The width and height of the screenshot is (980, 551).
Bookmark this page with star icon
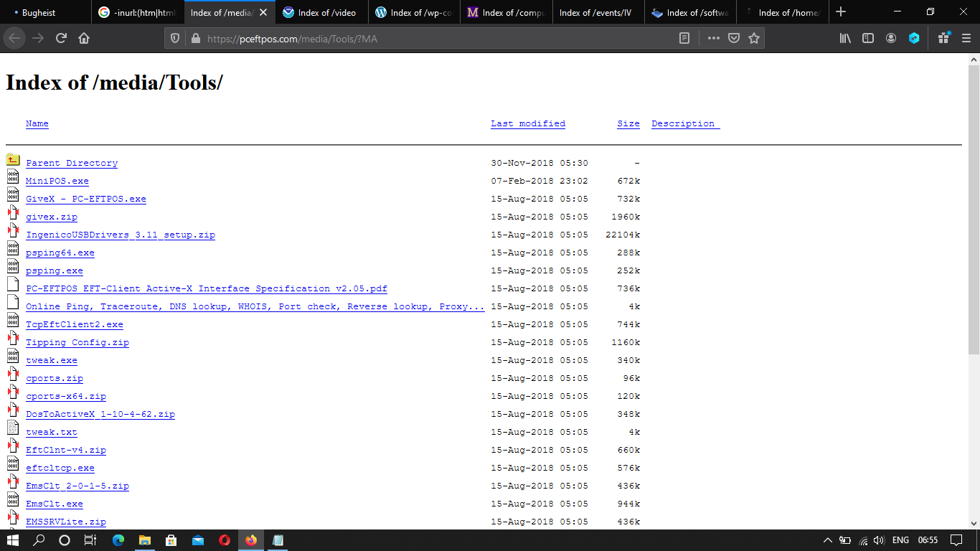(754, 39)
